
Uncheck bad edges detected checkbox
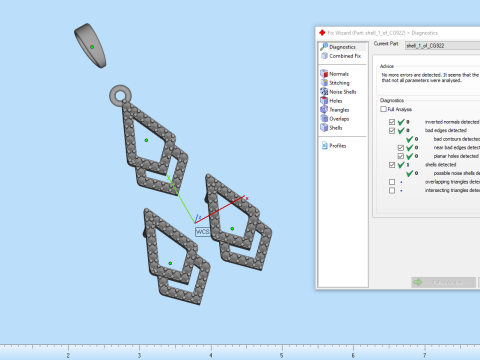pos(392,131)
